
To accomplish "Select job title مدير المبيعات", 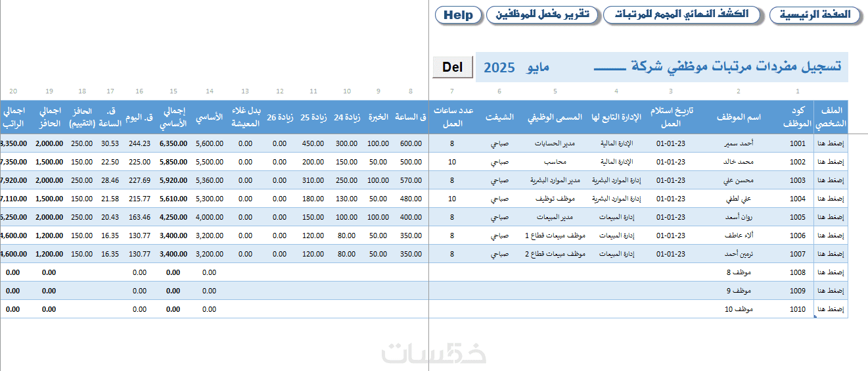I will coord(556,217).
